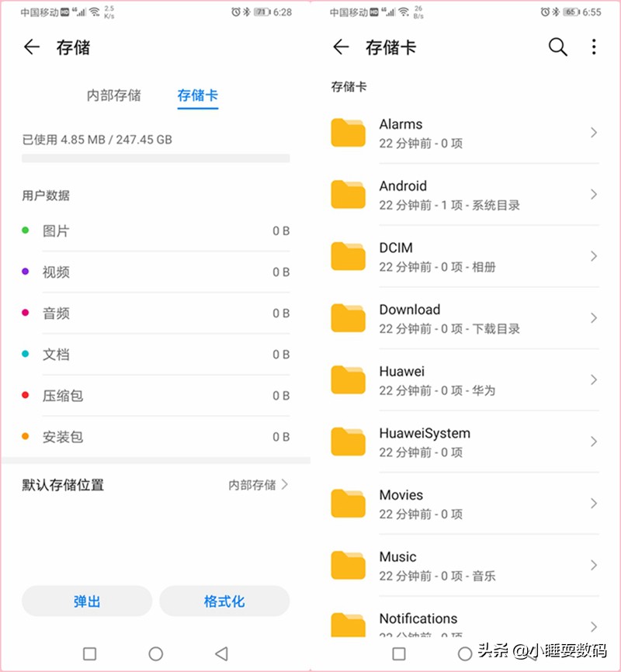Tap the back arrow on the 存储卡 screen

(340, 47)
